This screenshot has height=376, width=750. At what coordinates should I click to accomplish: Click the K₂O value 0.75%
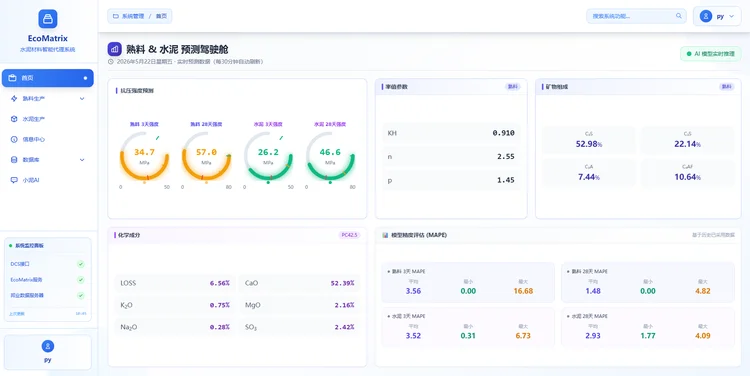(x=220, y=305)
